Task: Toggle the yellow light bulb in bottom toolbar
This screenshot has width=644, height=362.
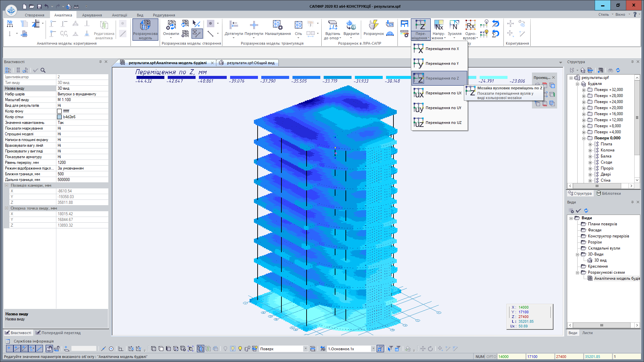Action: pos(240,349)
